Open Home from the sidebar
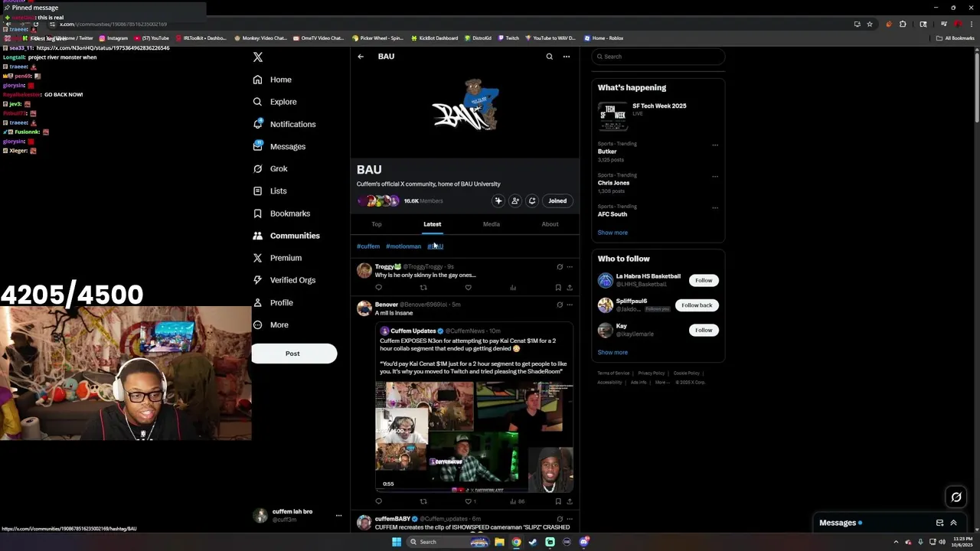Viewport: 980px width, 551px height. click(x=272, y=80)
